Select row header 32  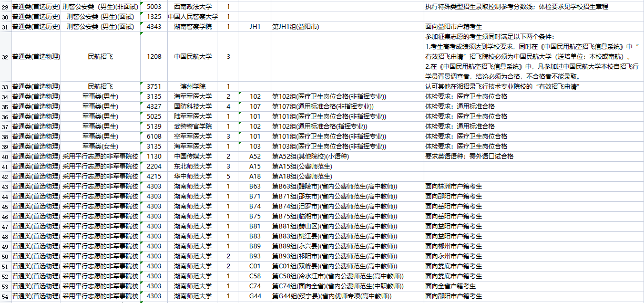tap(5, 57)
